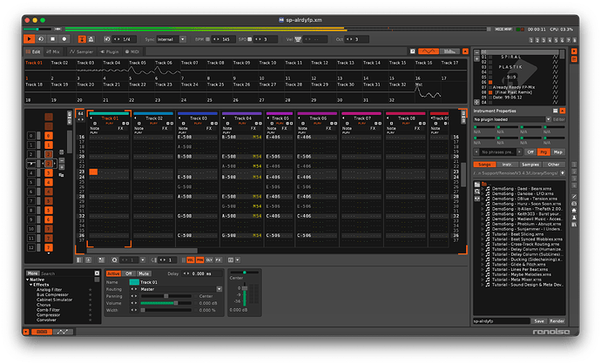Collapse Instrument Properties with orange arrow

563,111
